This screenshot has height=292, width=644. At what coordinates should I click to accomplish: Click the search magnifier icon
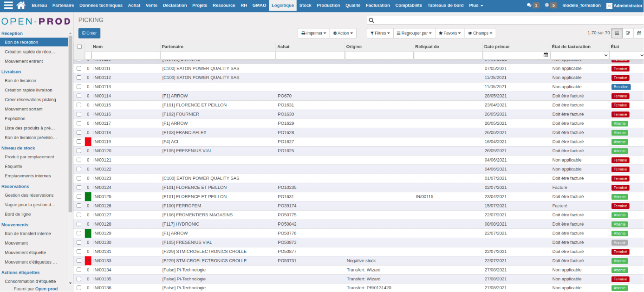(x=371, y=20)
